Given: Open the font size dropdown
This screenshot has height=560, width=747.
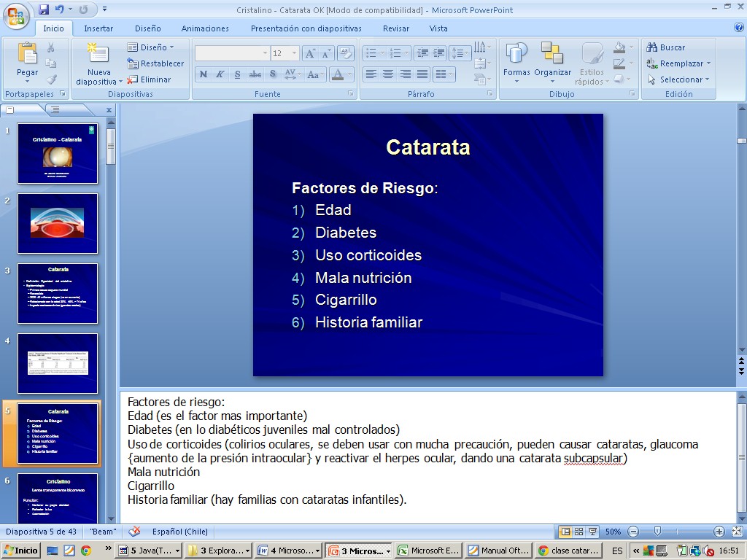Looking at the screenshot, I should click(x=294, y=53).
